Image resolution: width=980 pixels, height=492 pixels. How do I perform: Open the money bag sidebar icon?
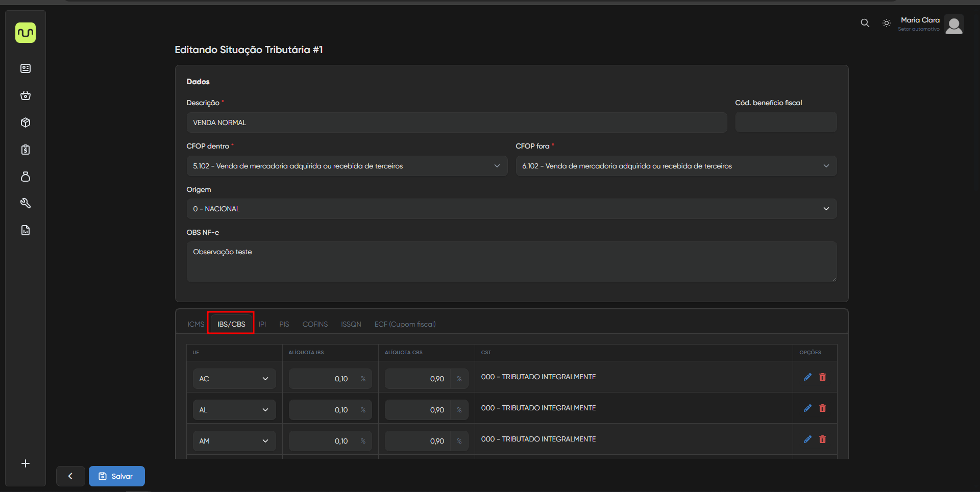(26, 177)
